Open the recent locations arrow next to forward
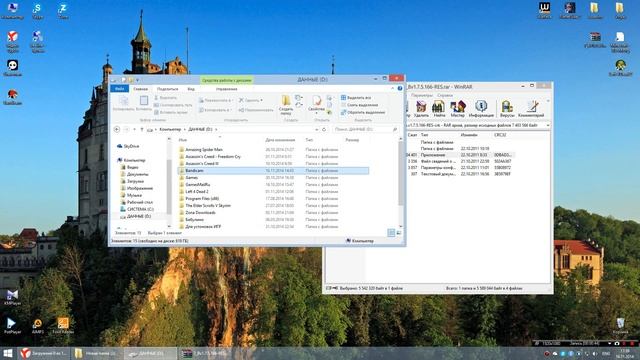 [135, 129]
